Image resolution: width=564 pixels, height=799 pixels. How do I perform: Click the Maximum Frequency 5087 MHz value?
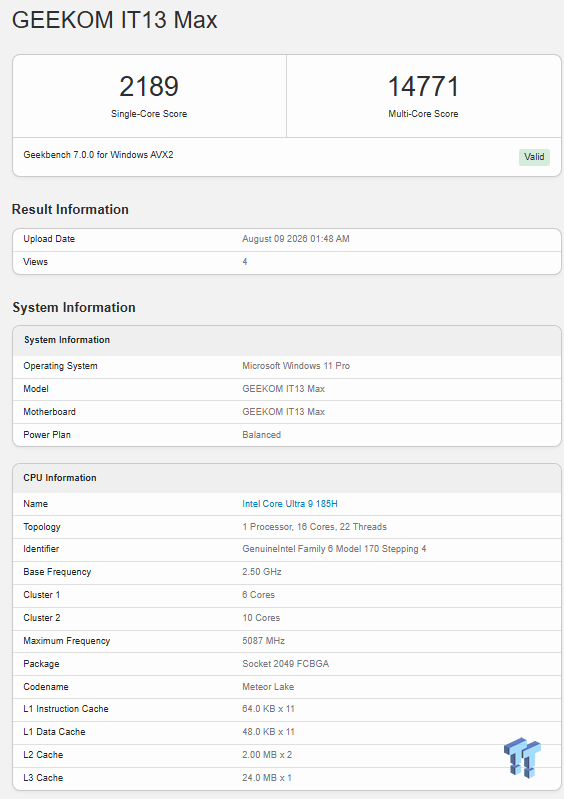coord(263,641)
